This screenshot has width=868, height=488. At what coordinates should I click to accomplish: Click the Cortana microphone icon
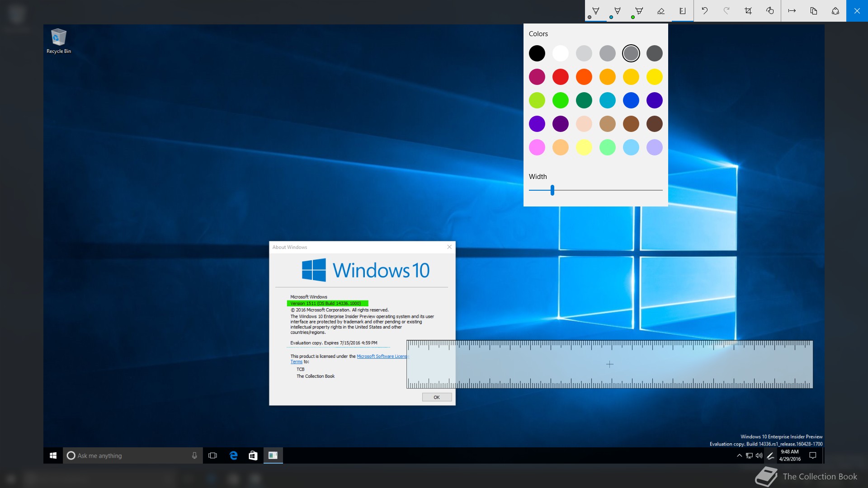194,455
